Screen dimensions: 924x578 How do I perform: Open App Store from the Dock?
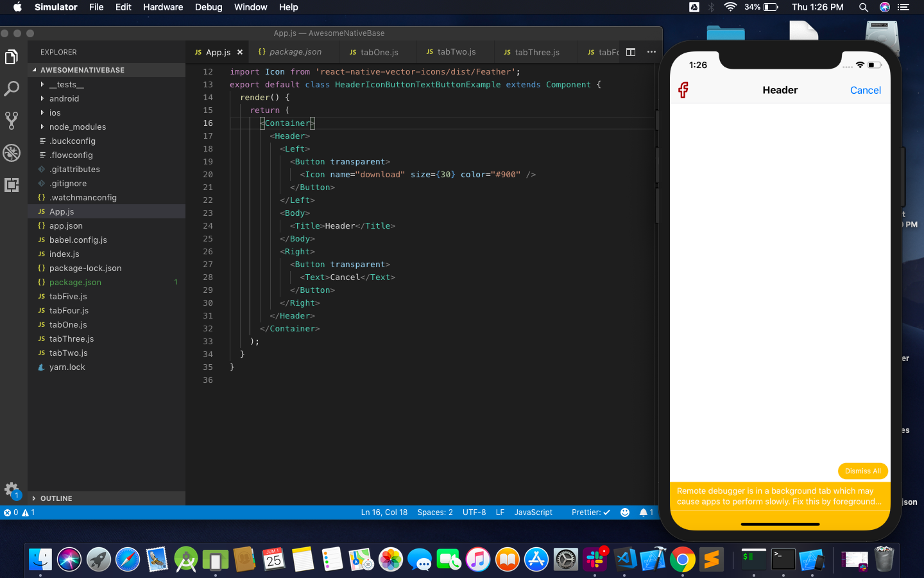(536, 560)
